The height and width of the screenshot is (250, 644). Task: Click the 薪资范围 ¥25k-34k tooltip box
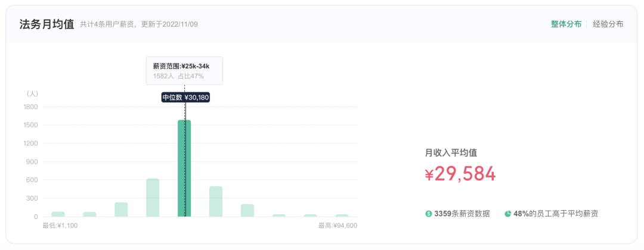[x=184, y=71]
